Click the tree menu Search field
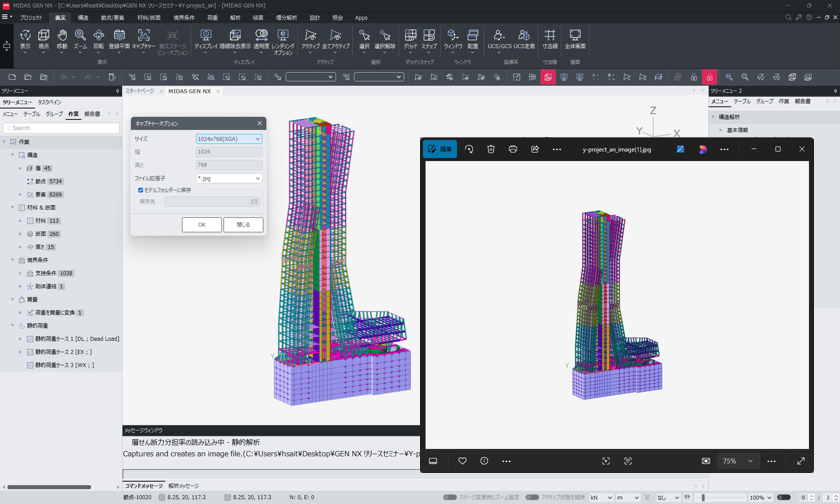The height and width of the screenshot is (504, 840). (61, 128)
